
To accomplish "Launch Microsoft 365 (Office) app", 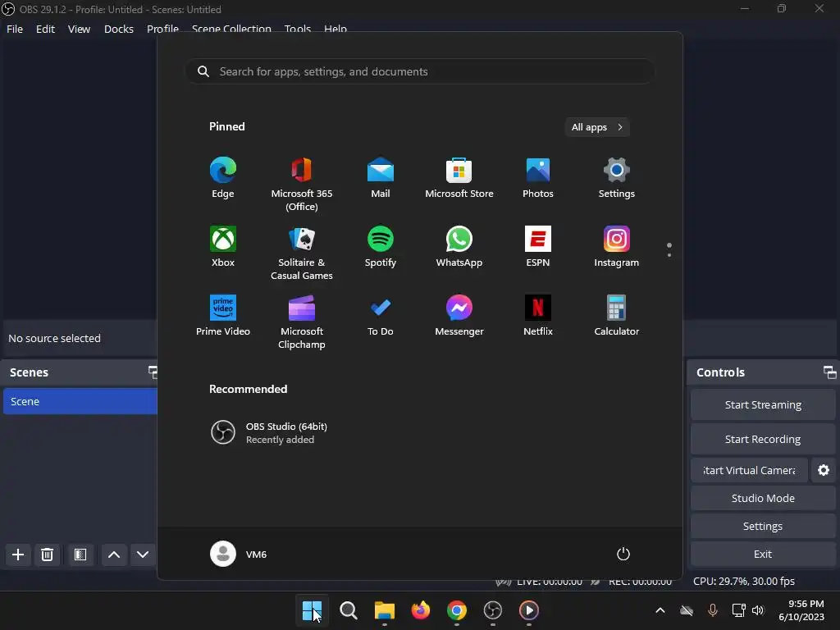I will pyautogui.click(x=302, y=185).
